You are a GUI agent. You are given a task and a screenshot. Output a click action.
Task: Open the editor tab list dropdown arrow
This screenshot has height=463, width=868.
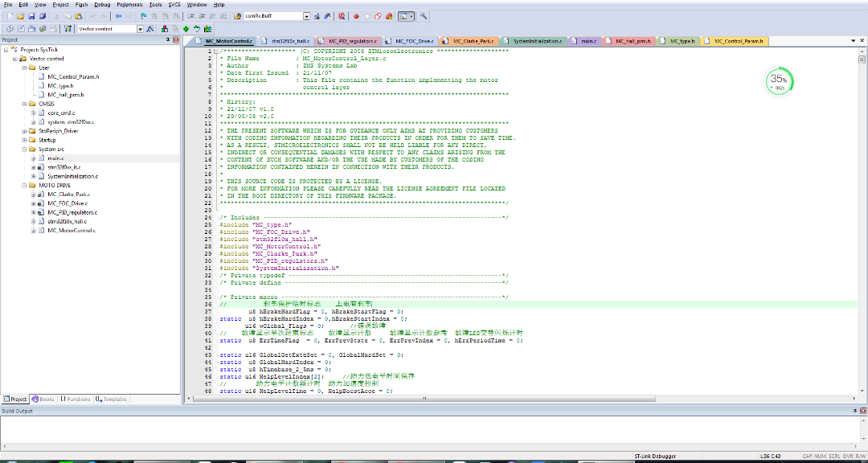pyautogui.click(x=854, y=40)
